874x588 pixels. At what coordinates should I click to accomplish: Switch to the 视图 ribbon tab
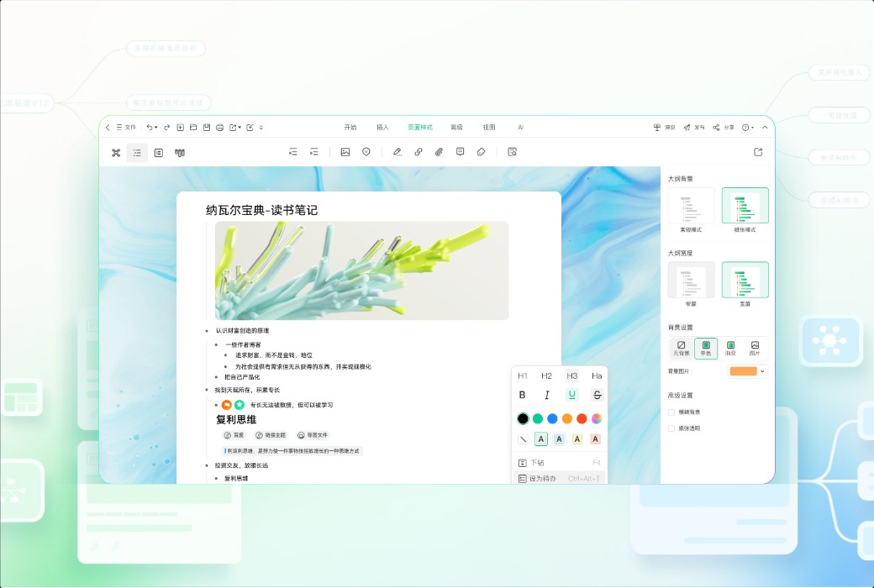click(489, 127)
